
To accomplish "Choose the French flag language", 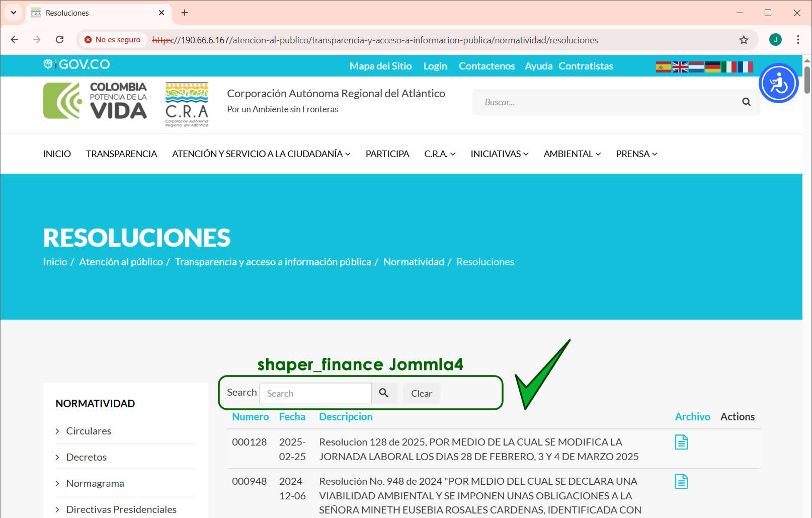I will point(745,66).
